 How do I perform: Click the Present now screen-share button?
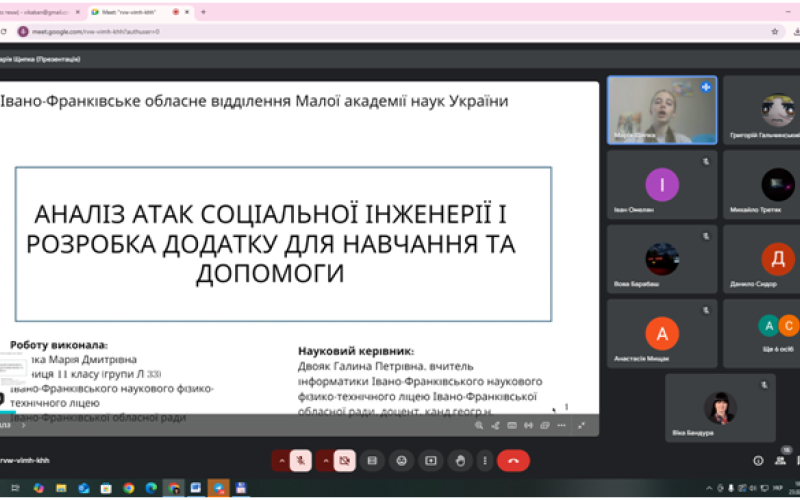[x=431, y=461]
